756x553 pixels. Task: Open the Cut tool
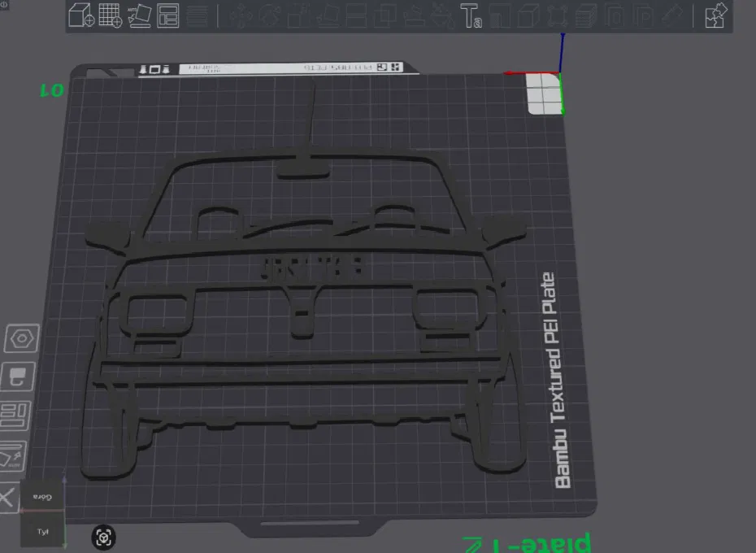click(356, 15)
